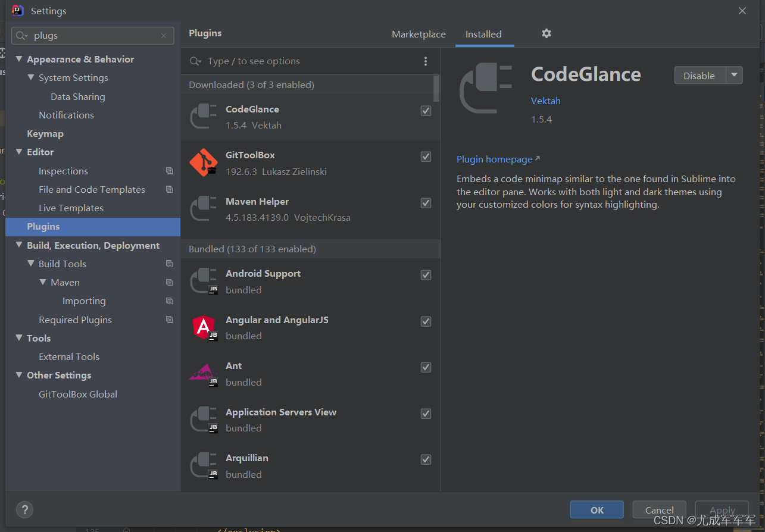
Task: Select Plugins in the settings tree
Action: (93, 227)
